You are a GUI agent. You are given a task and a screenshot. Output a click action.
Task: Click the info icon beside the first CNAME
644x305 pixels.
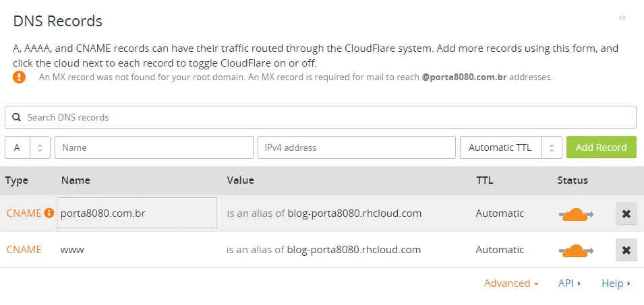49,213
